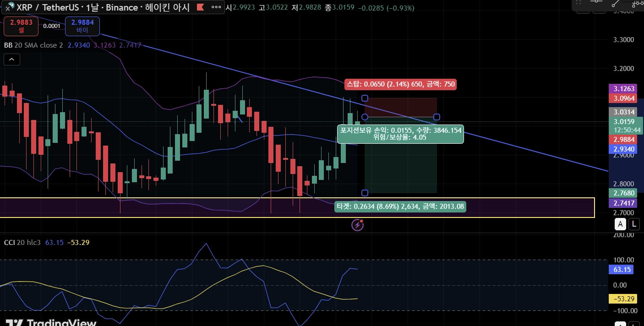Click the BB 20 SMA close 2 indicator legend
This screenshot has height=326, width=644.
(33, 45)
